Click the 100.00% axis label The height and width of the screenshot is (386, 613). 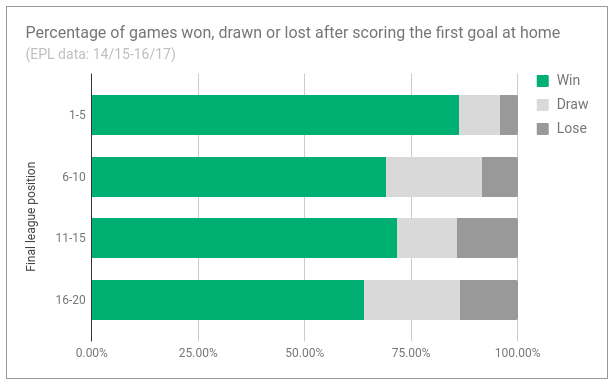pyautogui.click(x=518, y=353)
